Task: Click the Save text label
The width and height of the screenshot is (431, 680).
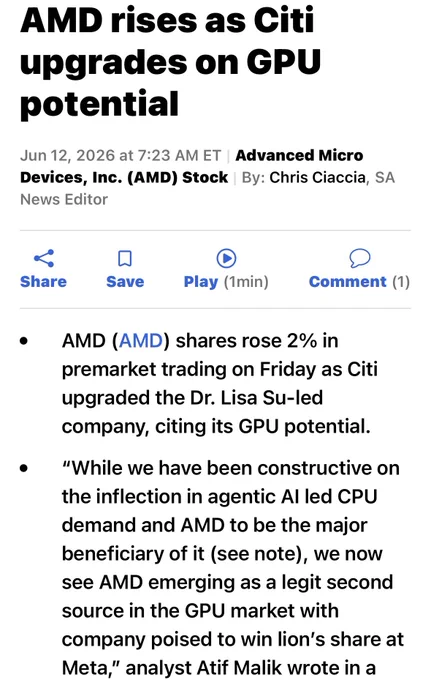Action: tap(125, 281)
